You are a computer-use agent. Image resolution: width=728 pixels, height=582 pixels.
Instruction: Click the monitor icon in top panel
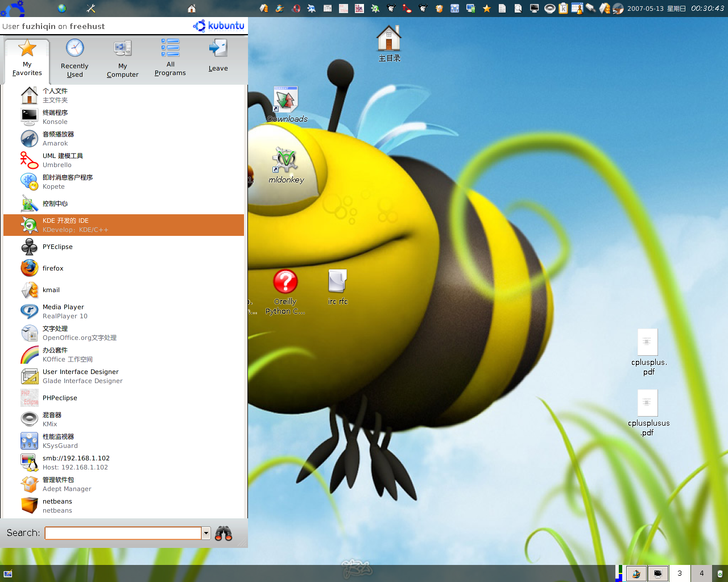coord(534,9)
